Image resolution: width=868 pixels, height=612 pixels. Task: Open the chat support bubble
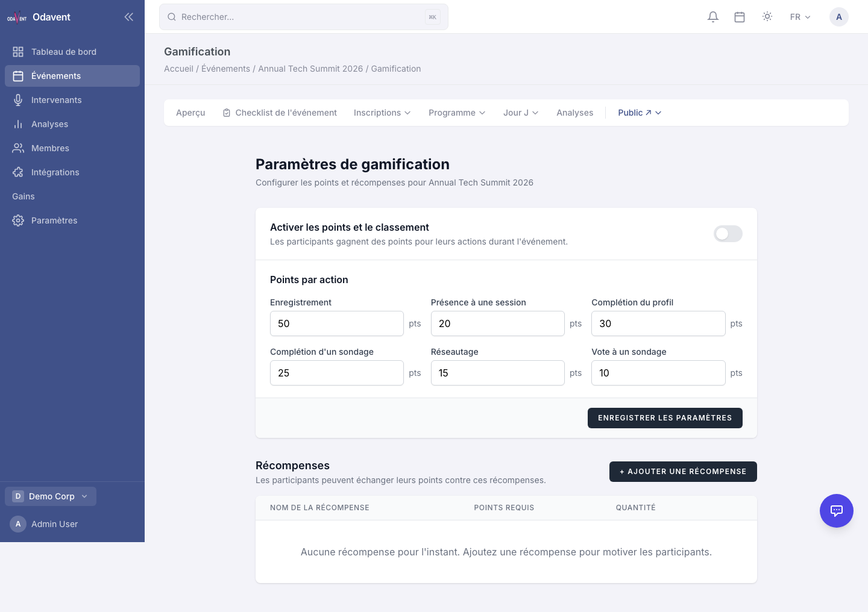click(x=837, y=511)
